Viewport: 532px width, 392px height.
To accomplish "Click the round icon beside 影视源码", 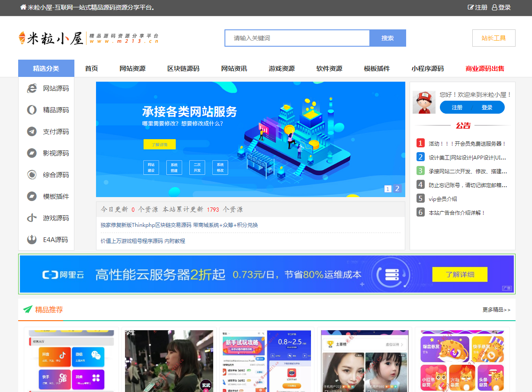I will click(x=32, y=153).
